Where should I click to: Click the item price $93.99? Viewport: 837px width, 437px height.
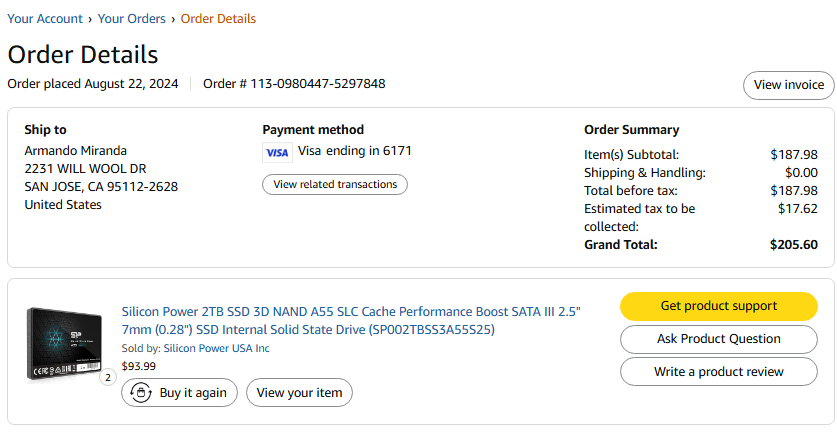pyautogui.click(x=138, y=366)
